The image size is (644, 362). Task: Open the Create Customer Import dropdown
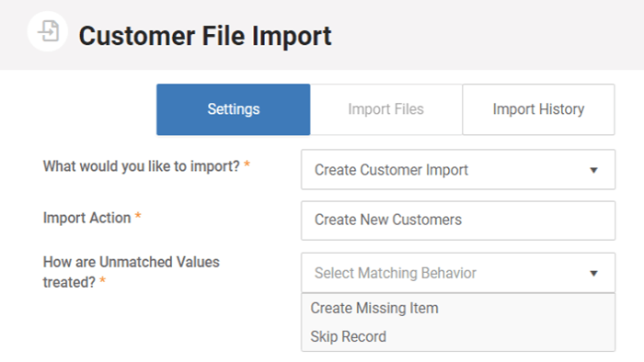click(x=458, y=170)
